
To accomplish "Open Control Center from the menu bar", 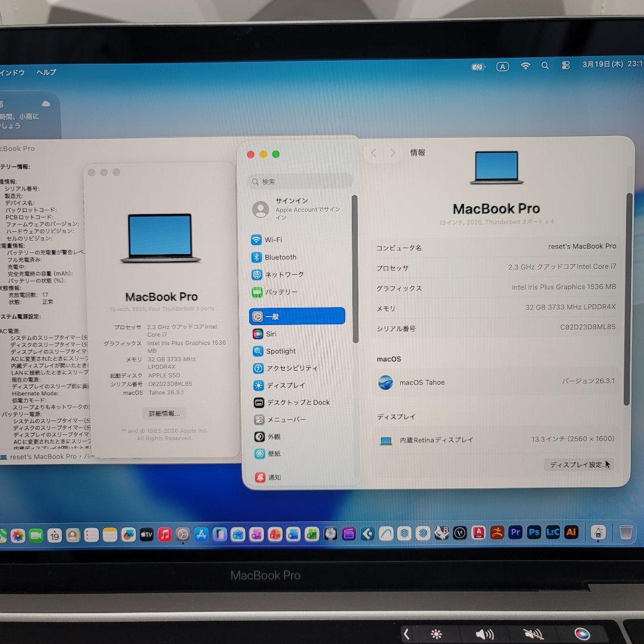I will point(566,66).
